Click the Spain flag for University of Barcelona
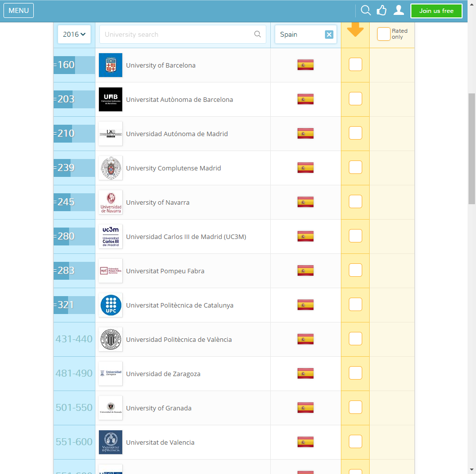The image size is (476, 474). point(306,65)
